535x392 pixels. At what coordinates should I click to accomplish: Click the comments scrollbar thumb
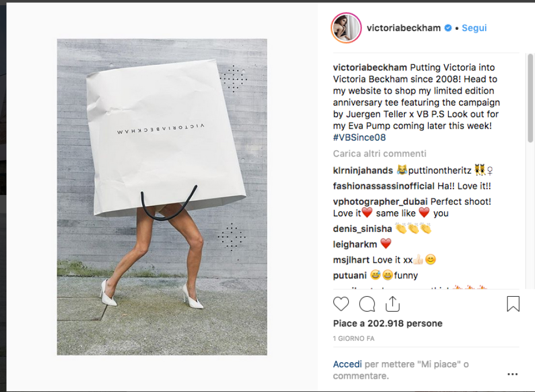click(530, 98)
